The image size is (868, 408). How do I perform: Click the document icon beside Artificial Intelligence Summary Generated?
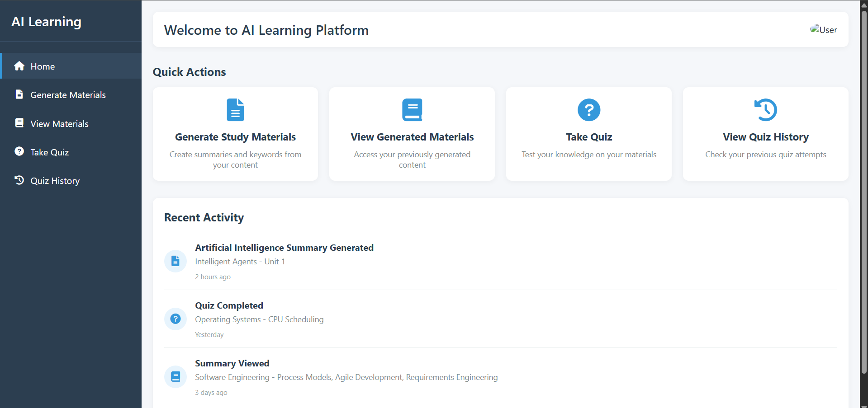click(175, 261)
